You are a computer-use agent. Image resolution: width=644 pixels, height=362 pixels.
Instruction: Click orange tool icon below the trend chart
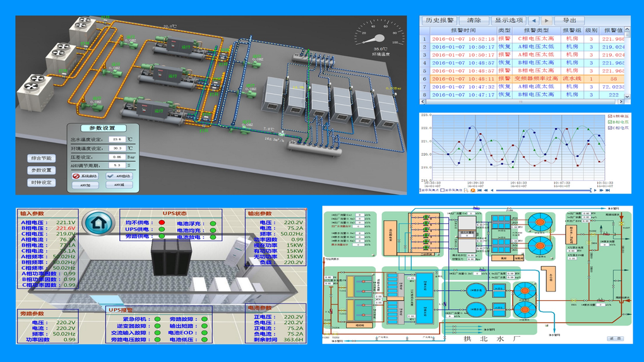tap(473, 190)
